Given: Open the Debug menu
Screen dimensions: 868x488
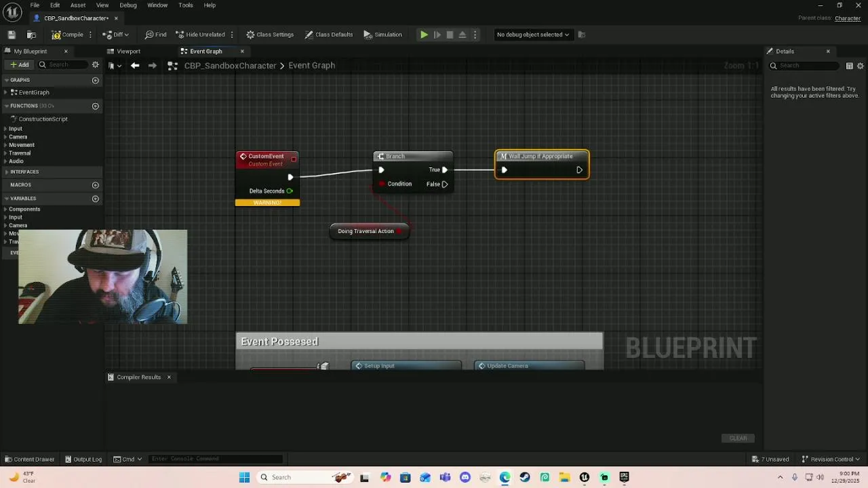Looking at the screenshot, I should (x=128, y=5).
